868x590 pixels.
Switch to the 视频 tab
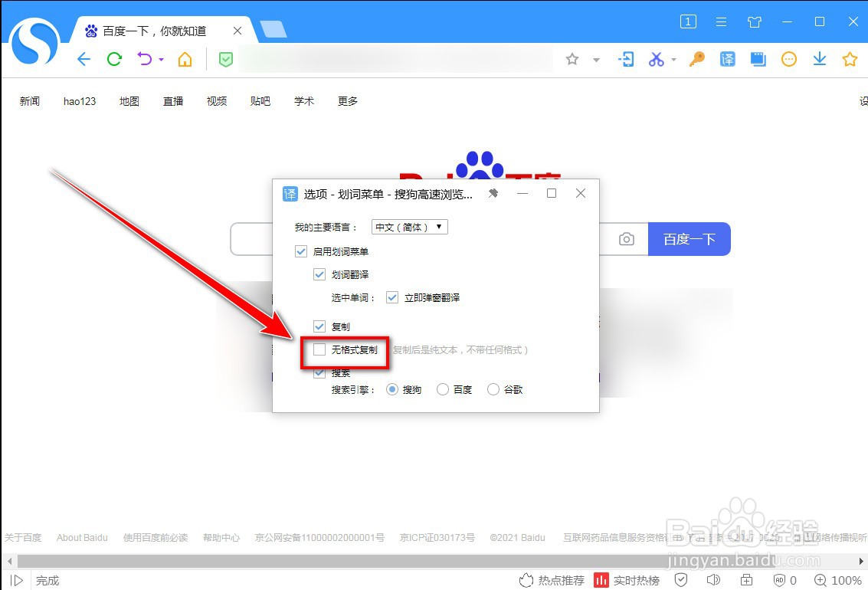216,100
